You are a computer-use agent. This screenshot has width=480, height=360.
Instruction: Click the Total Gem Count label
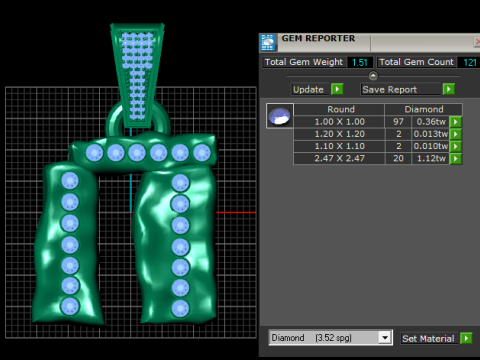[416, 62]
